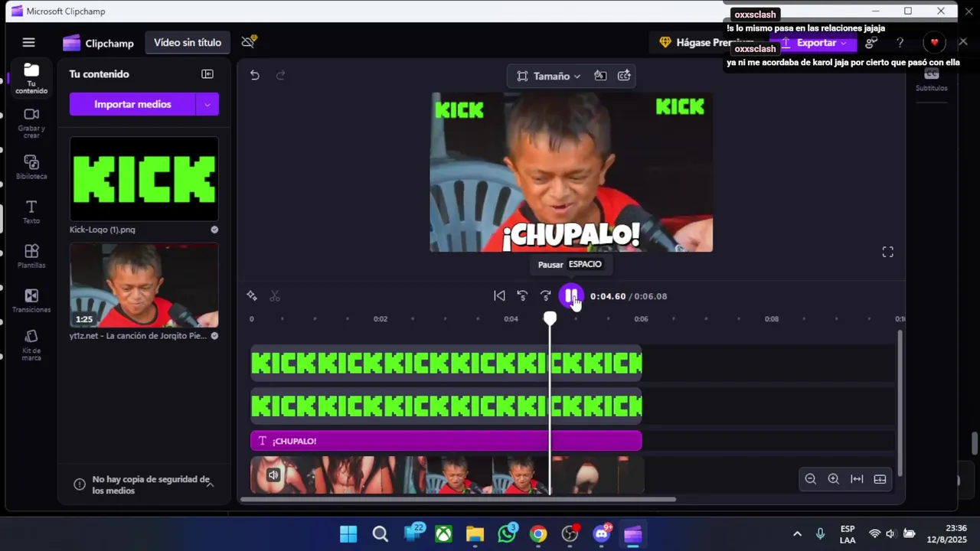Zoom out the timeline
Image resolution: width=980 pixels, height=551 pixels.
[810, 479]
